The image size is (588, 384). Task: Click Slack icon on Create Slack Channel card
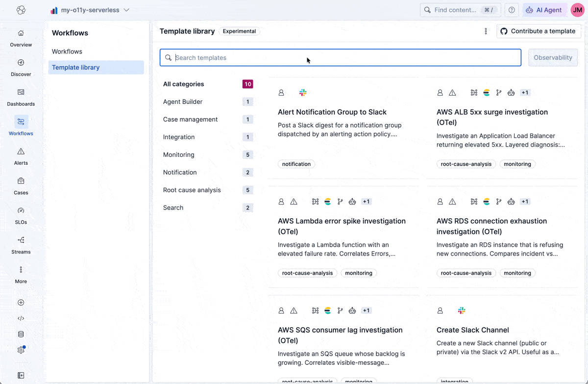462,310
